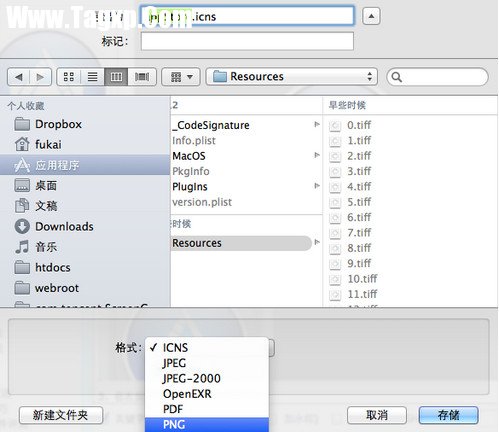
Task: Click the 7.tiff file icon
Action: pos(335,233)
